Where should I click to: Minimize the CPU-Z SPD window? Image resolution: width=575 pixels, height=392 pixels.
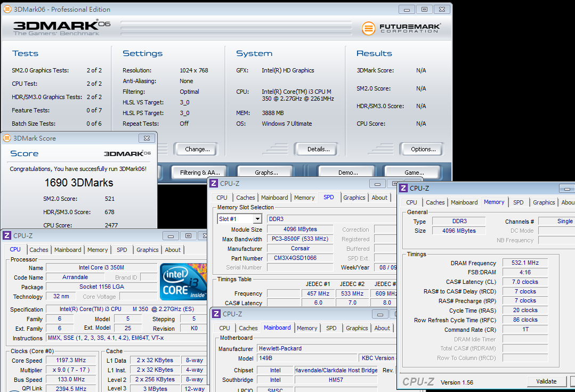pos(377,184)
